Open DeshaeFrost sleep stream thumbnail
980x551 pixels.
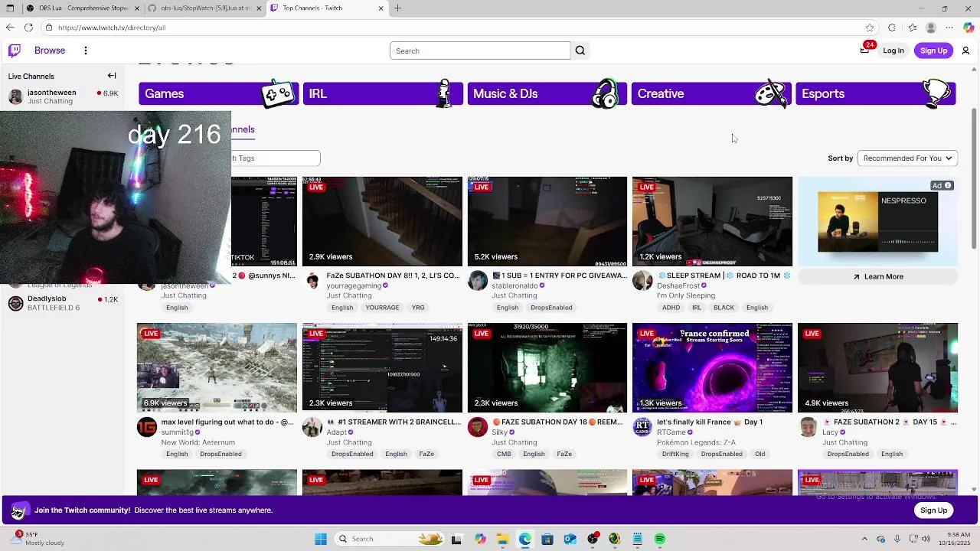(x=712, y=221)
